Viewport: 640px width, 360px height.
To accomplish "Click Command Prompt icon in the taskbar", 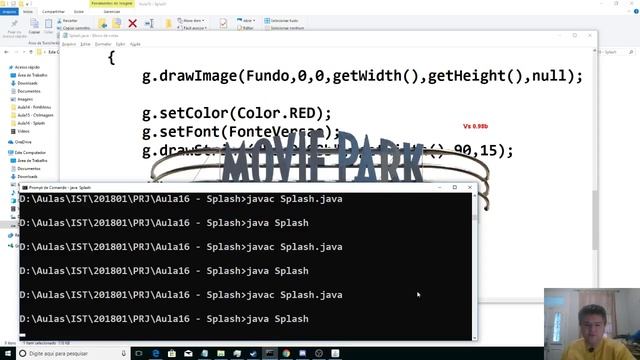I will 270,353.
